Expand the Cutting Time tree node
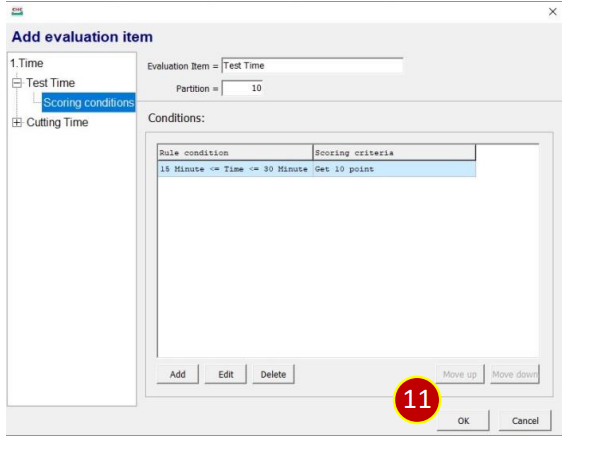Image resolution: width=596 pixels, height=457 pixels. 17,122
